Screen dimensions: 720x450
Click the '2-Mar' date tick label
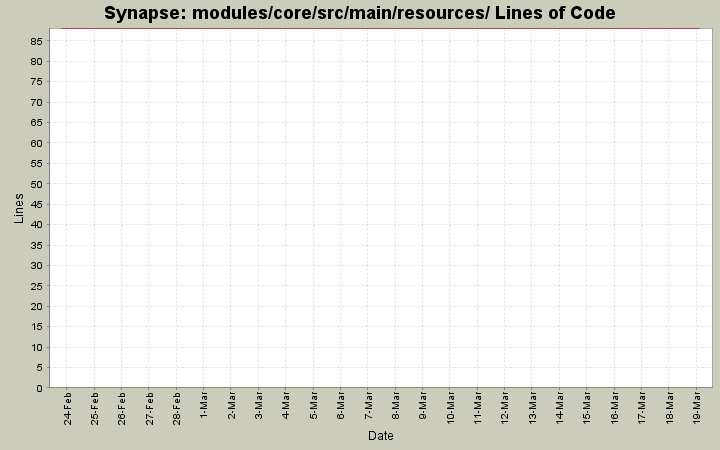[x=231, y=405]
